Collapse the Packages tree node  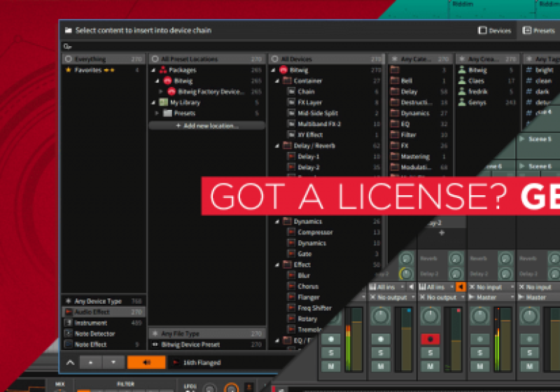pyautogui.click(x=153, y=70)
